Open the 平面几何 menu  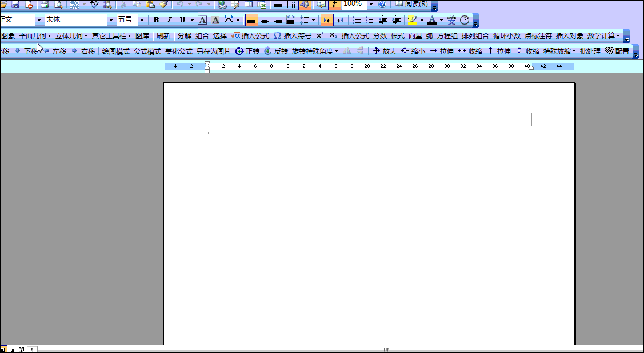[35, 36]
